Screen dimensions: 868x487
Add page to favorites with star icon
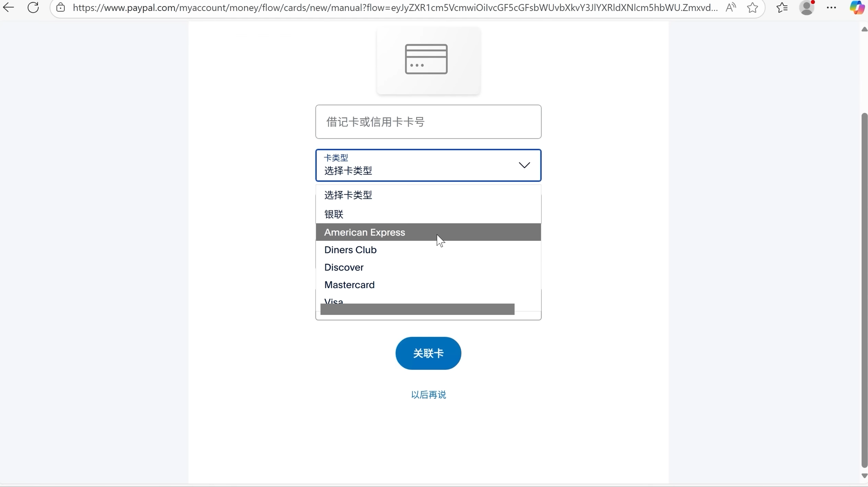coord(752,7)
